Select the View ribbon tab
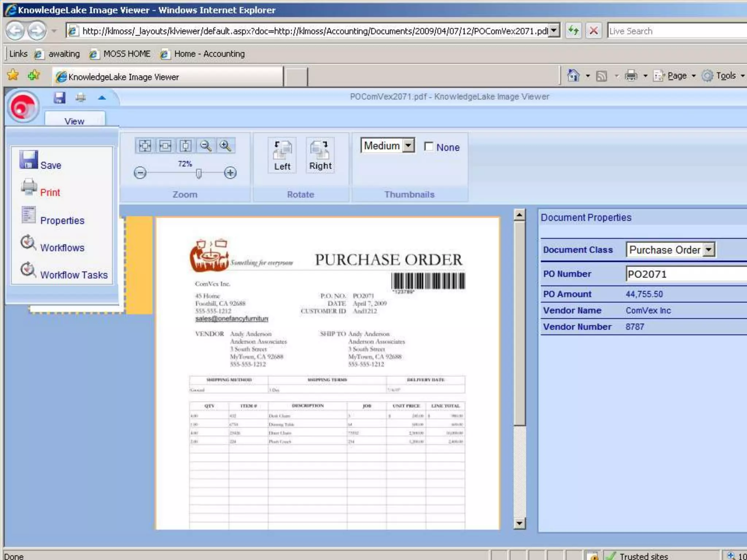This screenshot has width=747, height=560. [75, 121]
